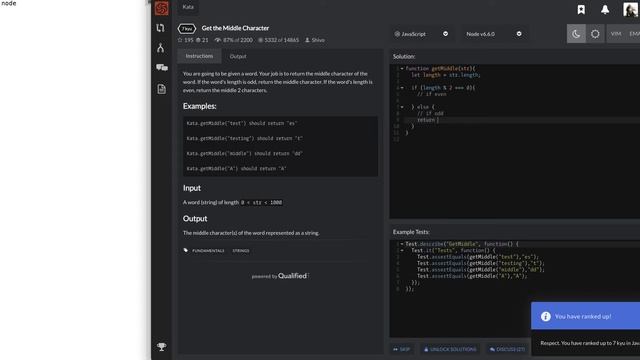This screenshot has height=360, width=640.
Task: Collapse the function getMiddle fold arrow
Action: click(x=402, y=69)
